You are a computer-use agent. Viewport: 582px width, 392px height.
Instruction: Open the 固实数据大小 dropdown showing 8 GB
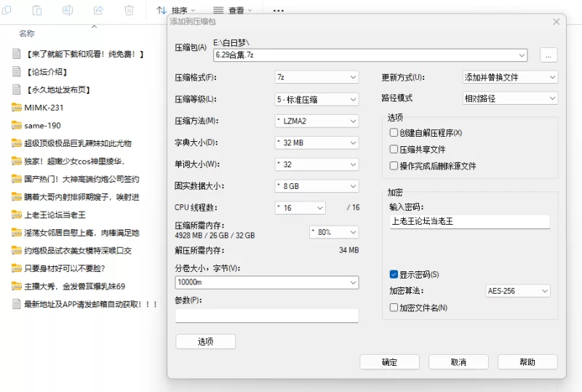pyautogui.click(x=316, y=186)
